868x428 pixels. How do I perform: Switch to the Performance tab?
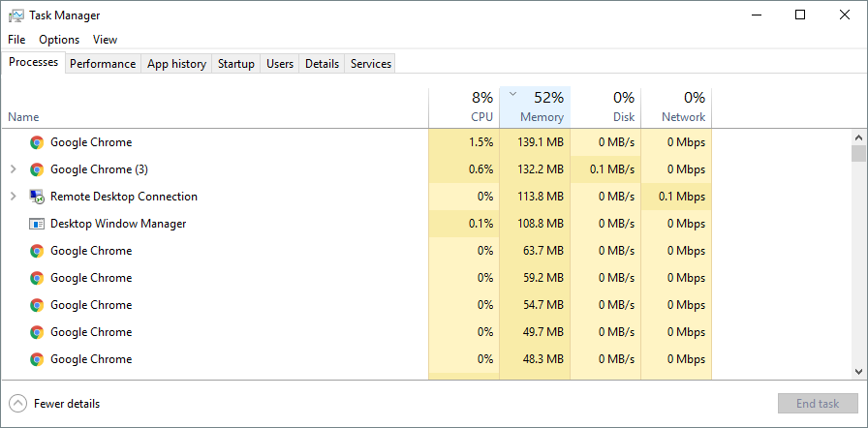[103, 64]
